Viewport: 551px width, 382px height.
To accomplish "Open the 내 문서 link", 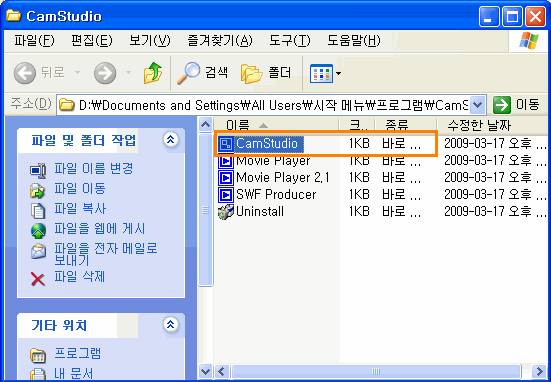I will point(73,373).
